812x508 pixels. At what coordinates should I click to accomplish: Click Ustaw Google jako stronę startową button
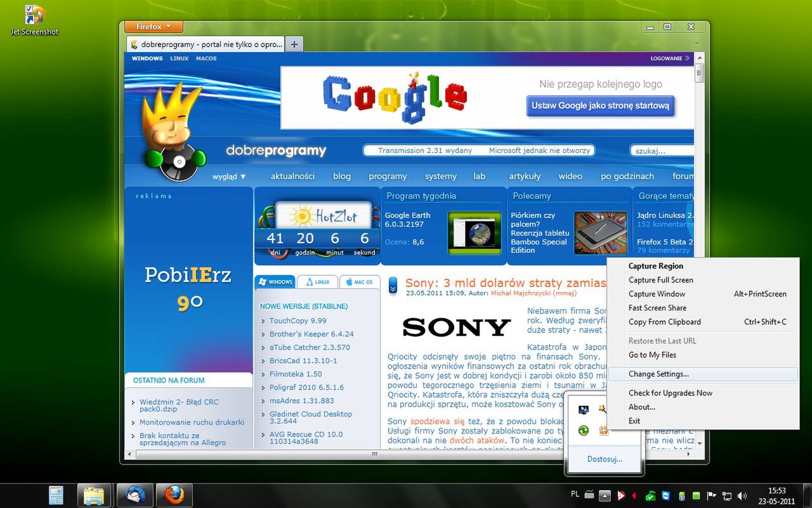point(600,106)
